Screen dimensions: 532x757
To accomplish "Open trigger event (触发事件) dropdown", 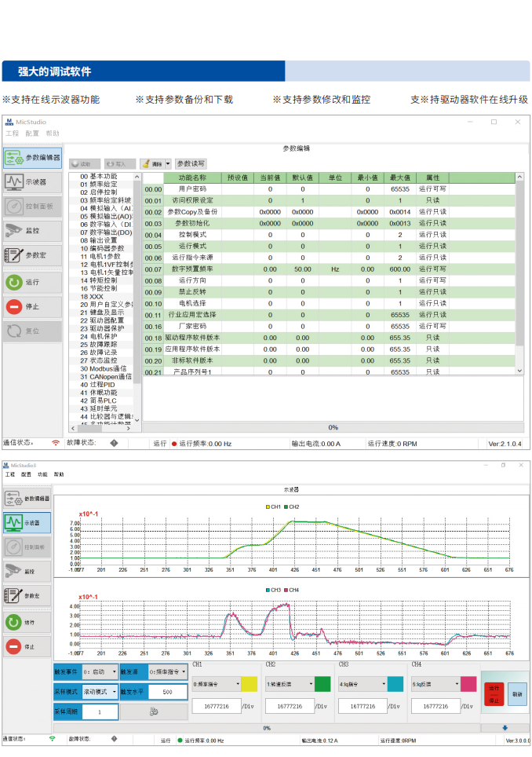I will click(100, 671).
